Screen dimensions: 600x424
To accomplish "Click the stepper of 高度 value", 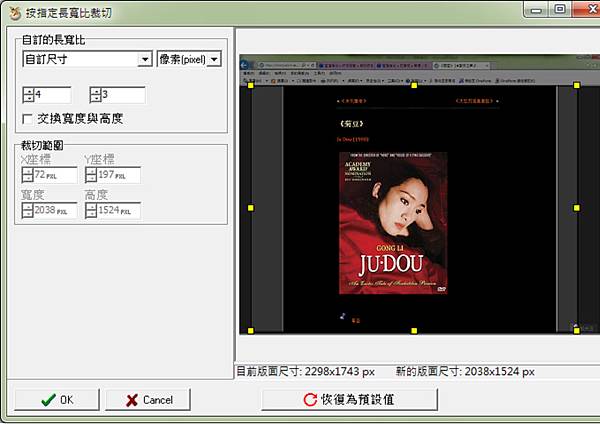I will point(91,210).
